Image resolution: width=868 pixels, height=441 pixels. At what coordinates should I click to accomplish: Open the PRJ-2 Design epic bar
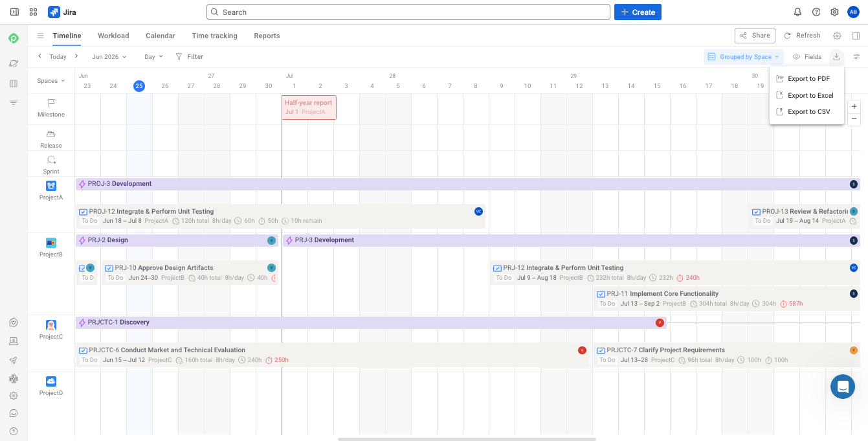coord(177,240)
